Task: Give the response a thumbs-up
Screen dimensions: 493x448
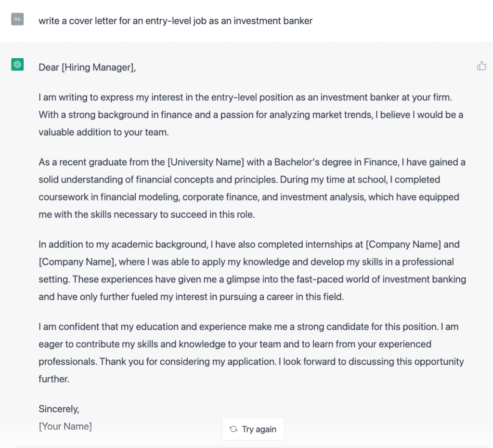Action: [482, 66]
